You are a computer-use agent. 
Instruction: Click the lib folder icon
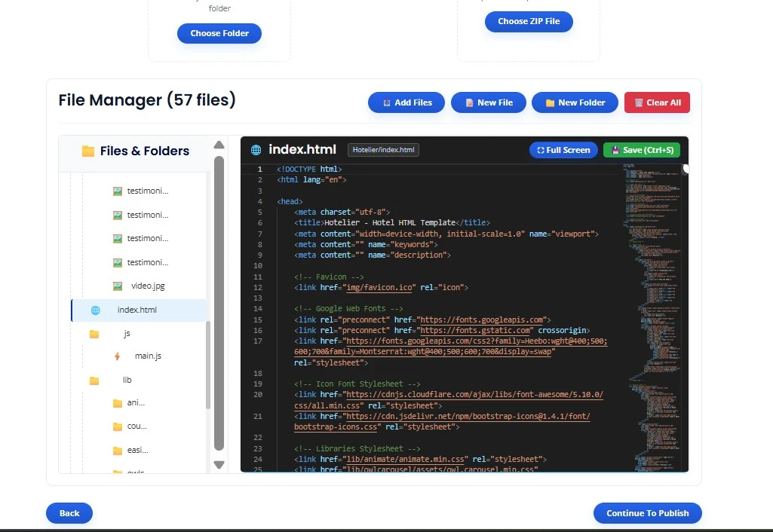[94, 380]
